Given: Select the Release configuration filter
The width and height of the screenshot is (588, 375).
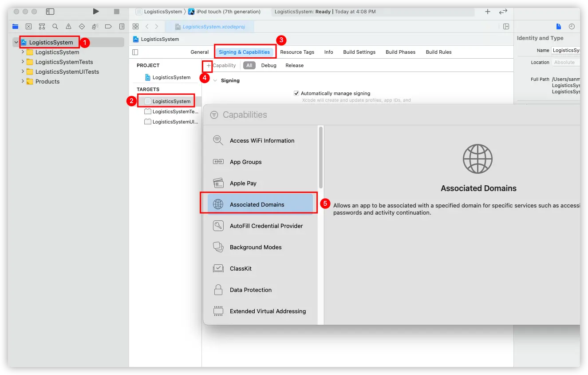Looking at the screenshot, I should [x=295, y=65].
